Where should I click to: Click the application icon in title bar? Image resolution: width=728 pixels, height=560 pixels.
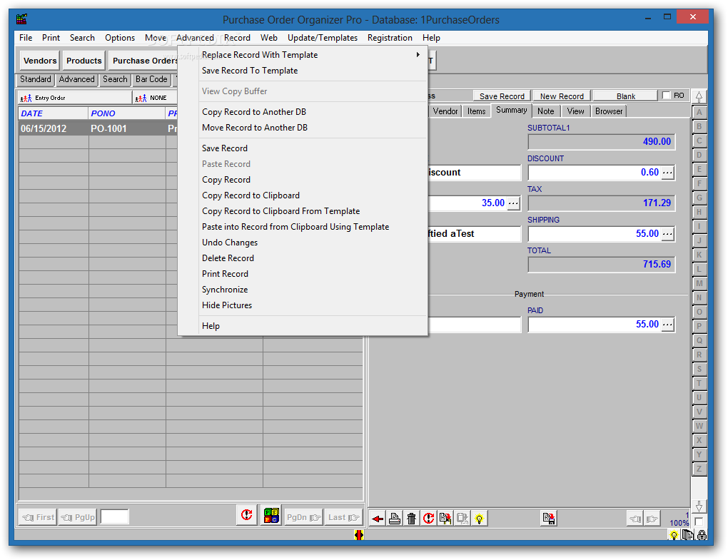tap(21, 19)
